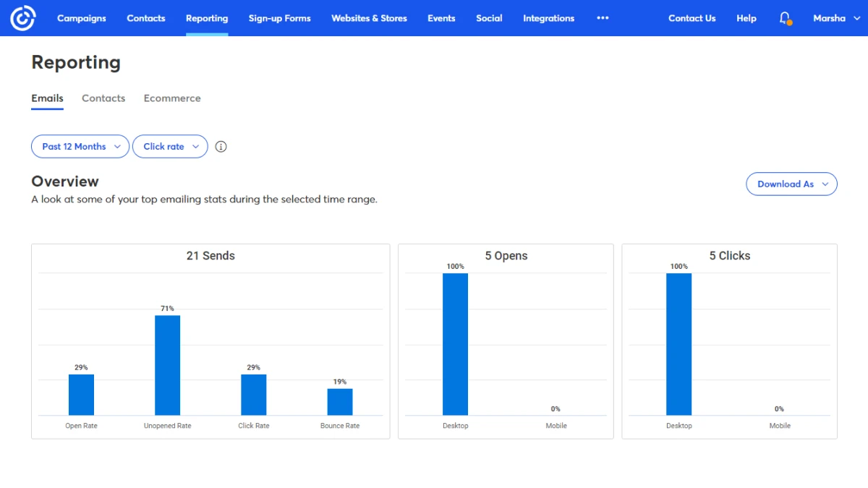Image resolution: width=868 pixels, height=488 pixels.
Task: Switch to the Contacts reporting tab
Action: click(103, 98)
